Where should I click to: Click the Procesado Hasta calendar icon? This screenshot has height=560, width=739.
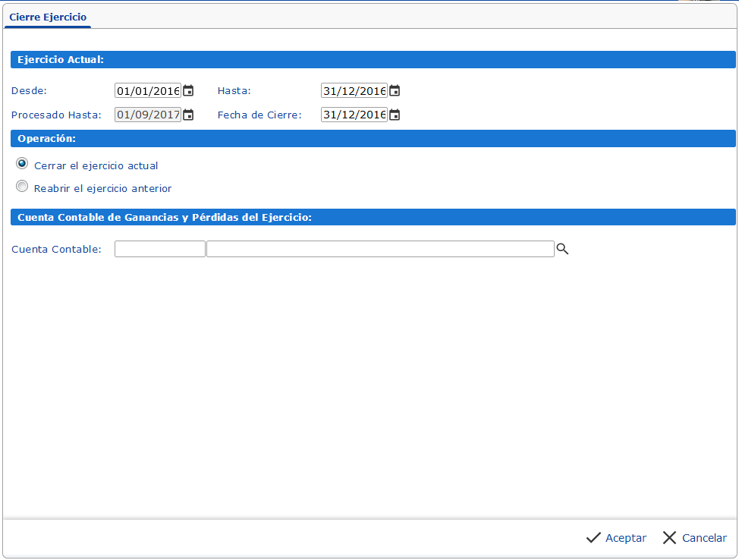pyautogui.click(x=188, y=115)
